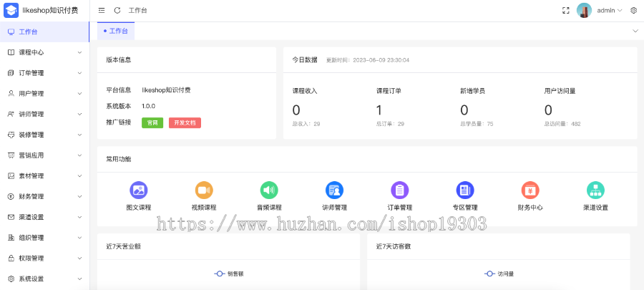644x290 pixels.
Task: Toggle fullscreen mode icon
Action: (565, 10)
